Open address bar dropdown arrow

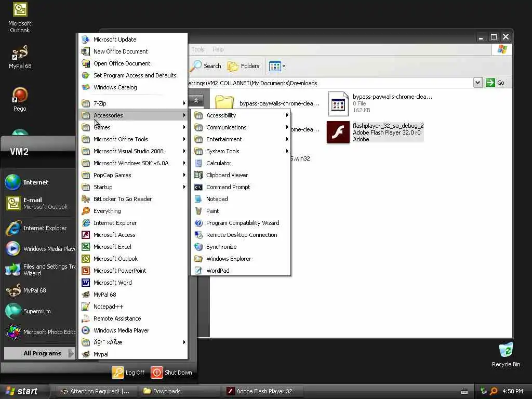pos(478,83)
